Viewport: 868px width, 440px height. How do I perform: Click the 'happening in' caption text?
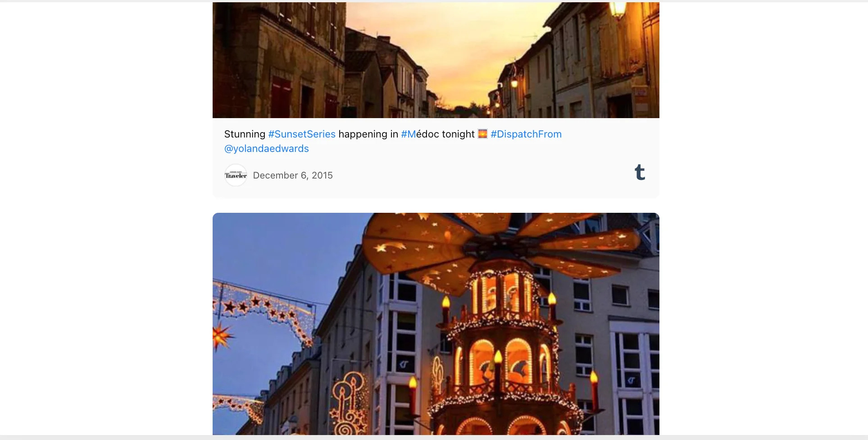click(368, 134)
